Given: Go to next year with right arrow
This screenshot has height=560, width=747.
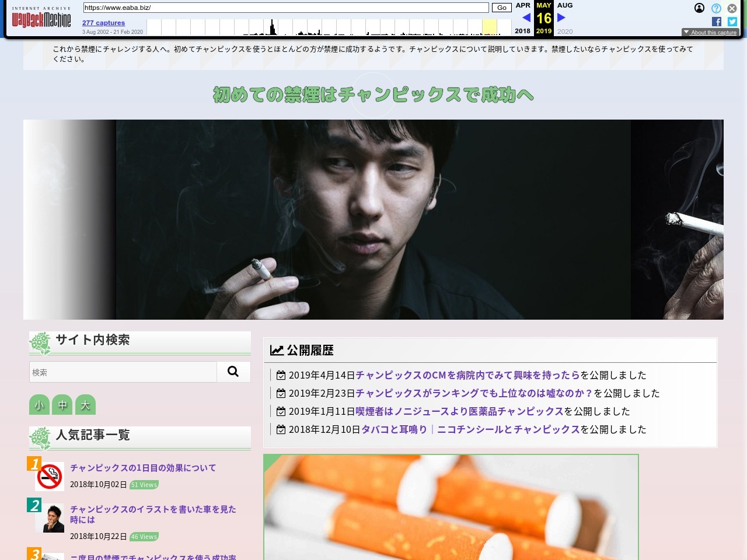Looking at the screenshot, I should click(x=560, y=17).
